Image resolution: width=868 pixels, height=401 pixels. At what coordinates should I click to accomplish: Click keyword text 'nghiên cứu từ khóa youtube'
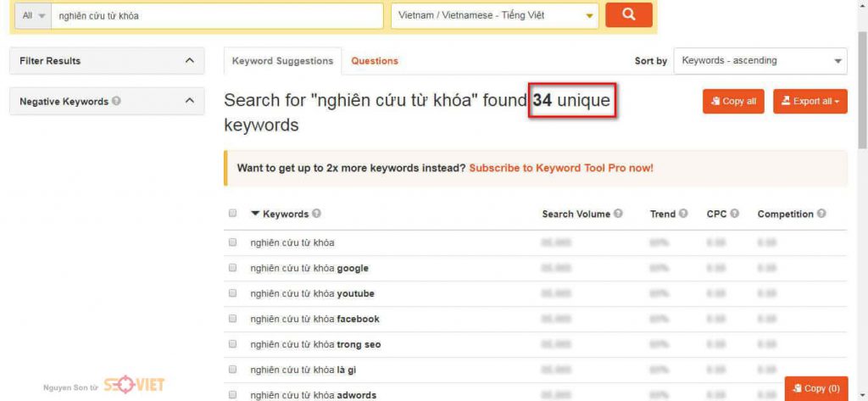312,293
